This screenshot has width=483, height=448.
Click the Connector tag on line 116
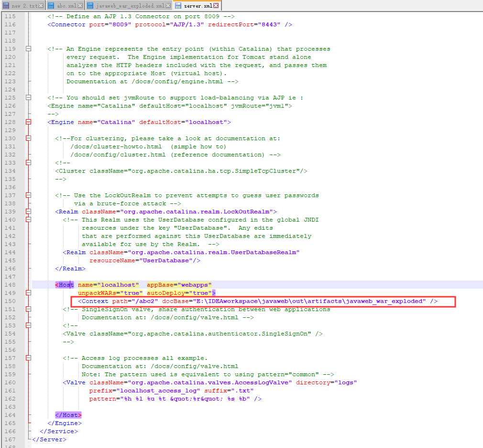coord(66,24)
